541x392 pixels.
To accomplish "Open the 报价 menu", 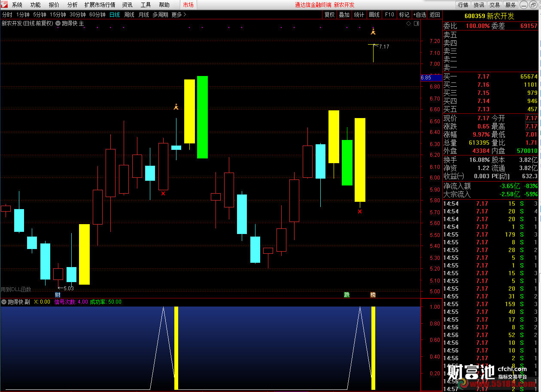I will [x=54, y=5].
